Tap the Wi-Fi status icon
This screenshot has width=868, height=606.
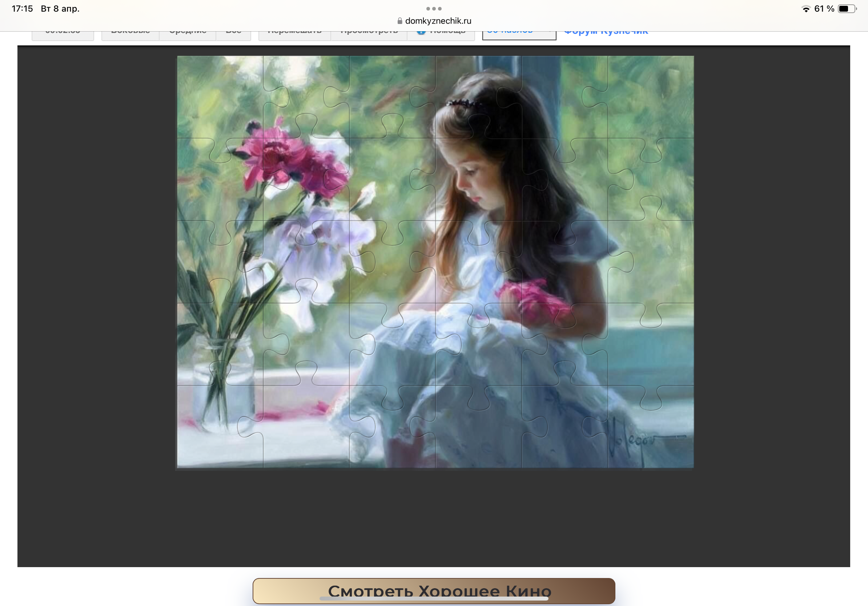(x=805, y=9)
